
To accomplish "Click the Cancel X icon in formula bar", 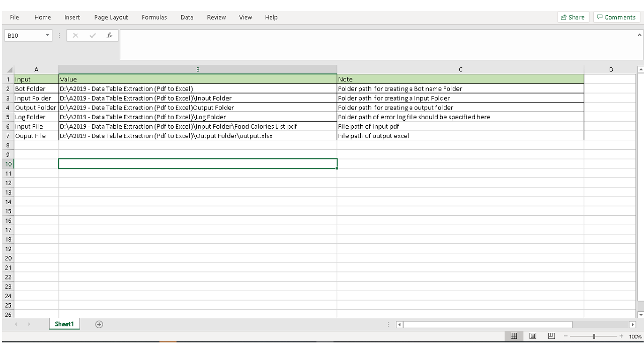I will pyautogui.click(x=75, y=36).
